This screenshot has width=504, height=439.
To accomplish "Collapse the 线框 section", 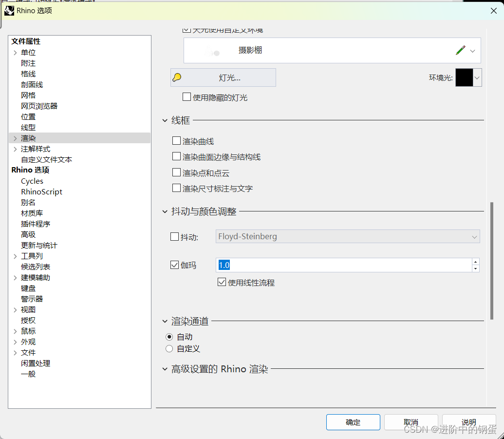I will pyautogui.click(x=165, y=121).
